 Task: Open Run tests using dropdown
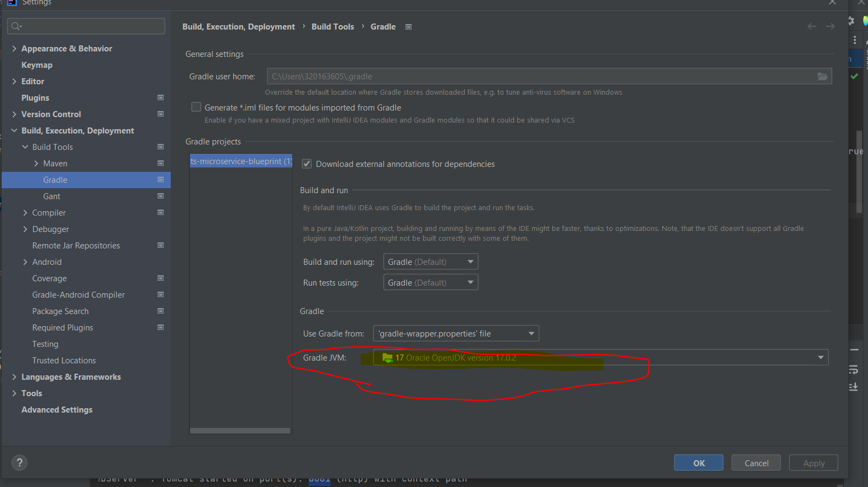point(431,283)
